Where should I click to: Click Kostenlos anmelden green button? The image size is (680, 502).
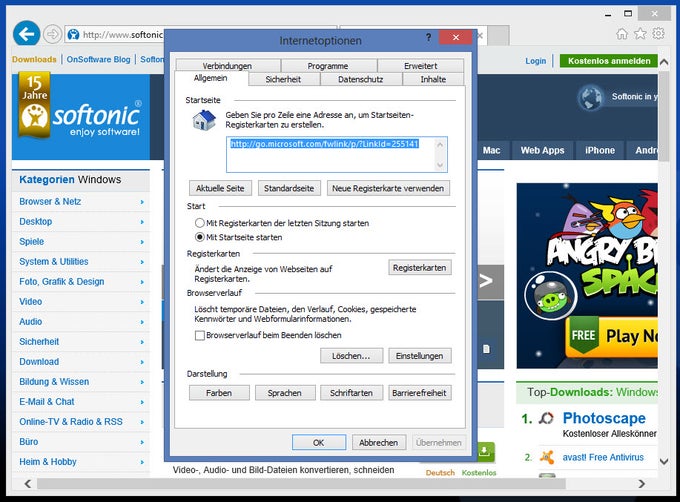pyautogui.click(x=609, y=61)
